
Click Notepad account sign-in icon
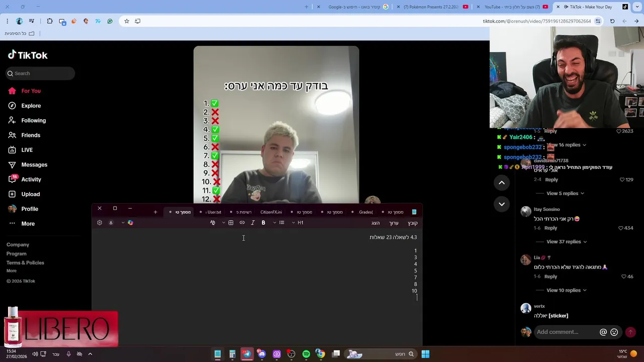pos(111,223)
